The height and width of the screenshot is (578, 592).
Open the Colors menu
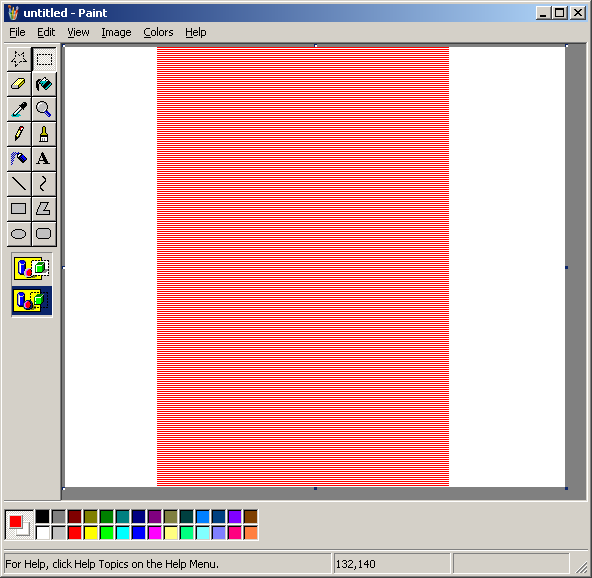(158, 32)
